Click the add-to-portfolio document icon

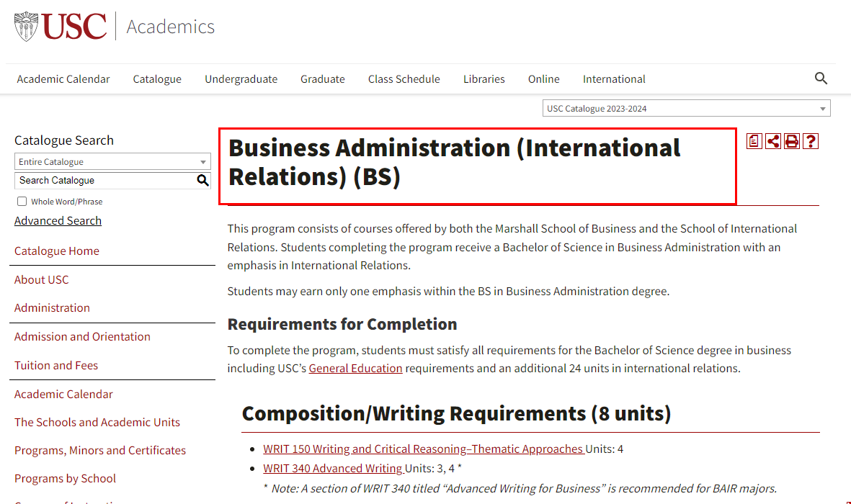pos(754,141)
